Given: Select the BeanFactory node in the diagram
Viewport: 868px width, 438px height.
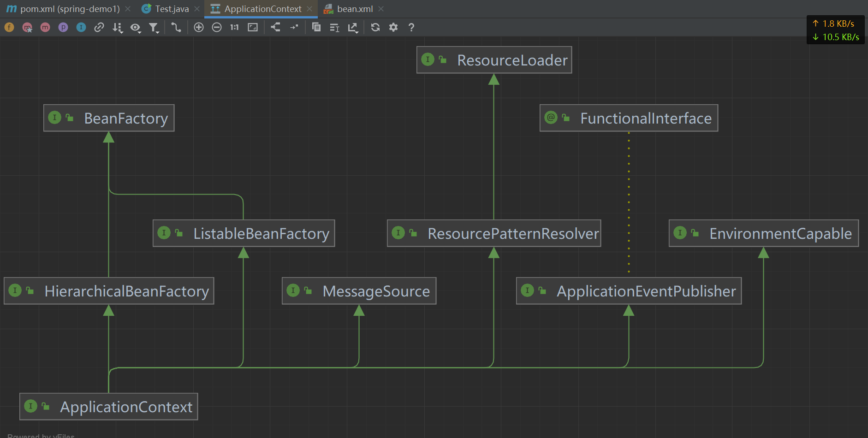Looking at the screenshot, I should coord(109,118).
